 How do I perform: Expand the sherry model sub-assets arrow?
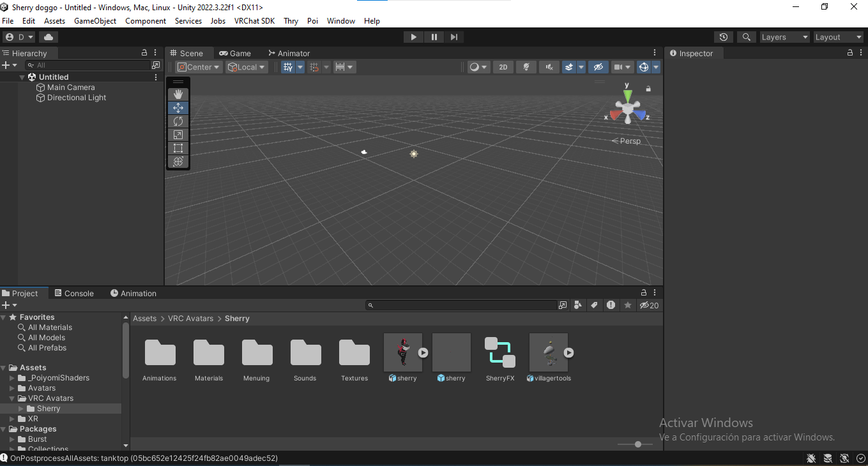point(423,352)
